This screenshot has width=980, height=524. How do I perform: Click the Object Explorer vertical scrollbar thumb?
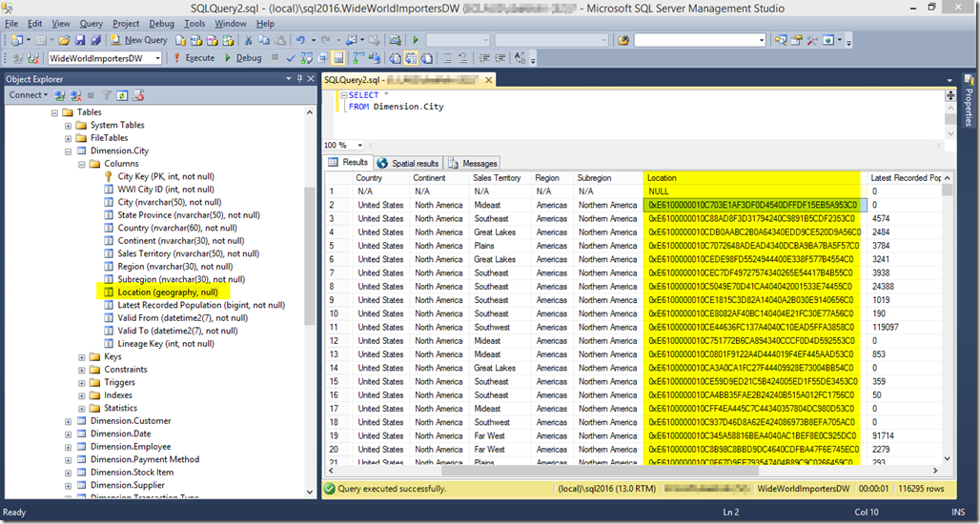click(x=310, y=256)
